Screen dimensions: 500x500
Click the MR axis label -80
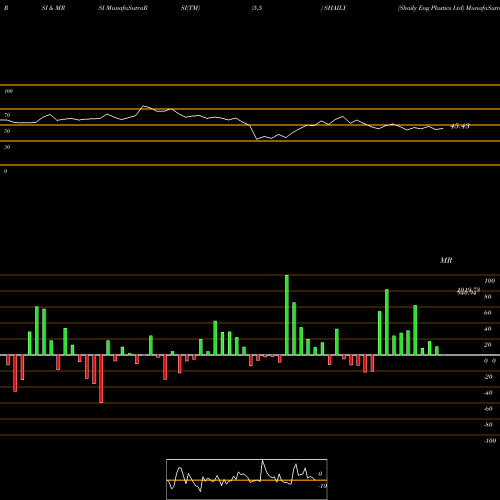(x=488, y=425)
